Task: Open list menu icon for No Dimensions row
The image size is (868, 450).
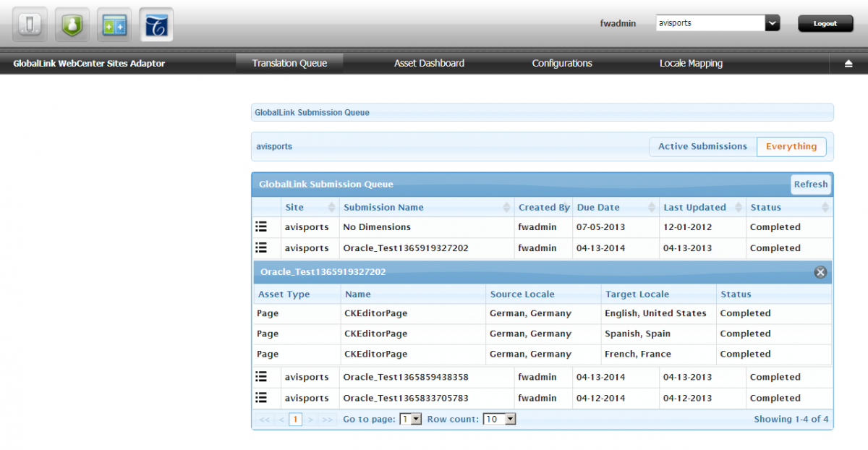Action: [x=261, y=227]
